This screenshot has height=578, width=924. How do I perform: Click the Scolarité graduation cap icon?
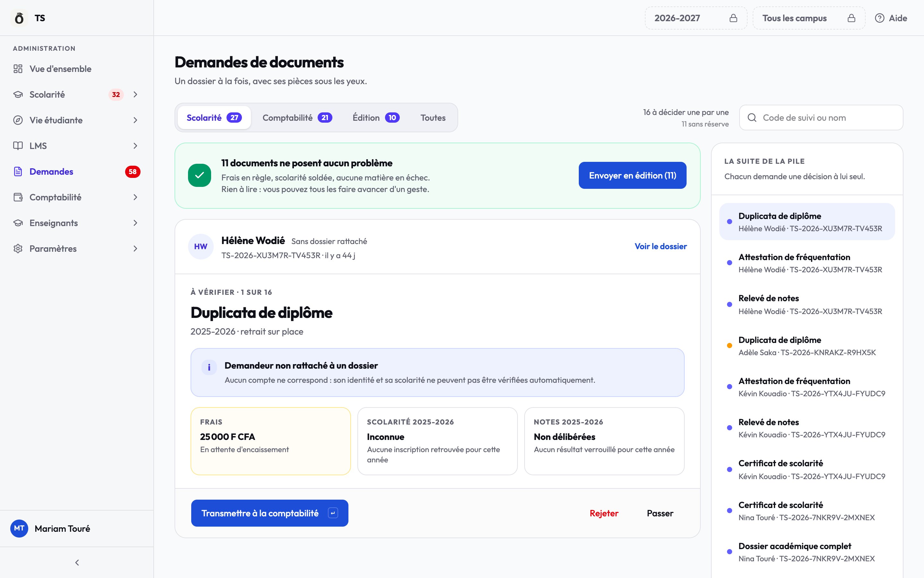pyautogui.click(x=18, y=94)
